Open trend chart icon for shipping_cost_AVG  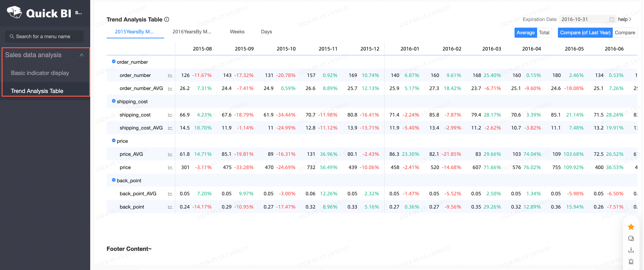click(x=170, y=128)
